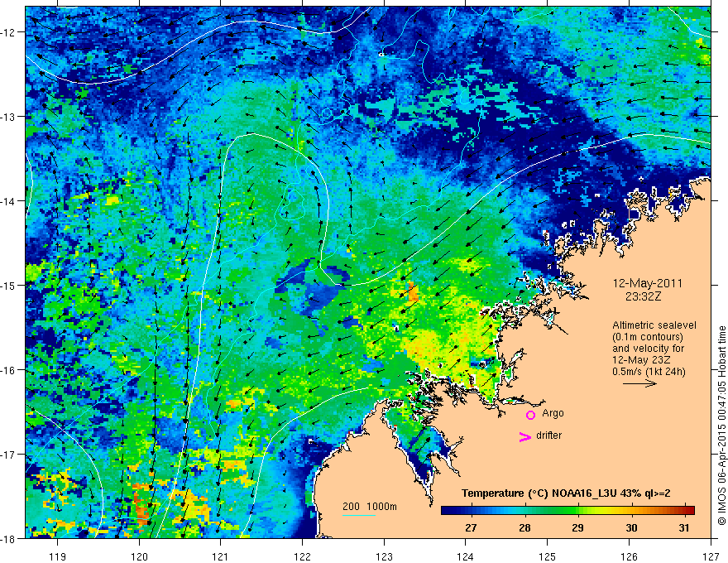
Task: Click the 'Argo' legend label
Action: point(553,413)
